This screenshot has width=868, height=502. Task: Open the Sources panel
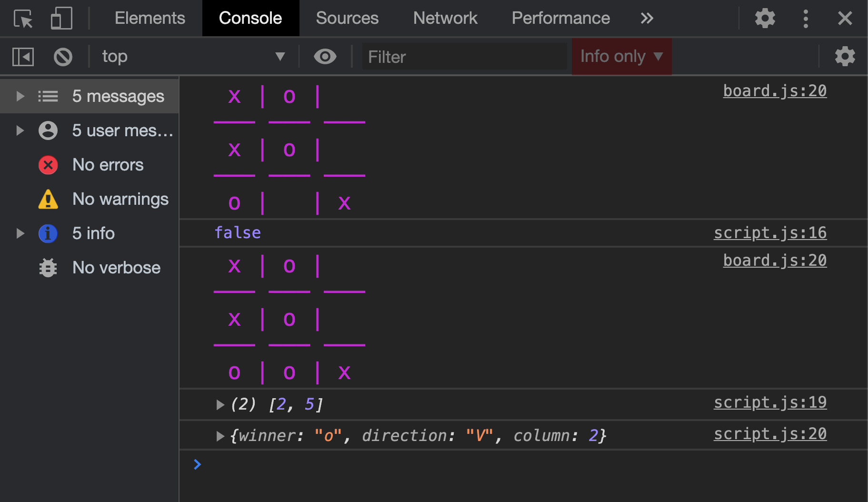pyautogui.click(x=347, y=18)
